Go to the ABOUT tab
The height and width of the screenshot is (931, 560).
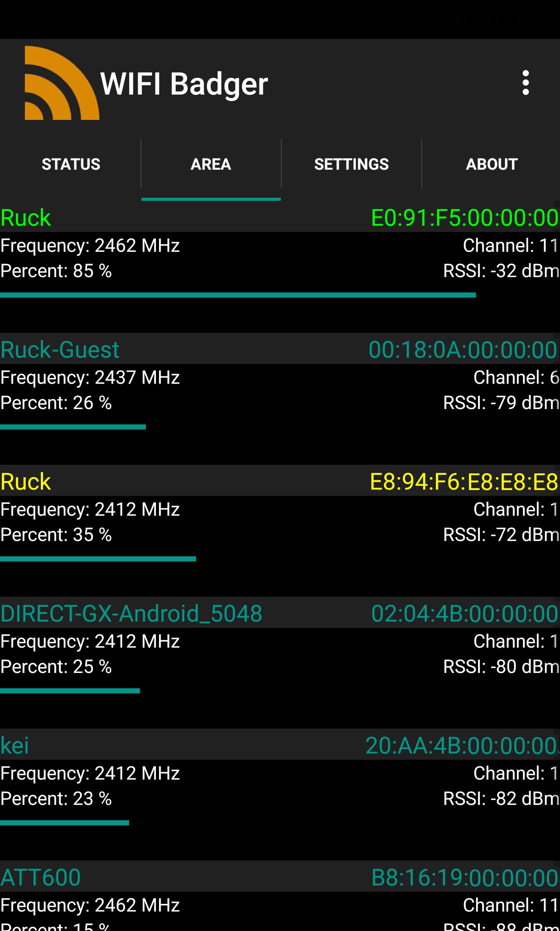(x=492, y=164)
